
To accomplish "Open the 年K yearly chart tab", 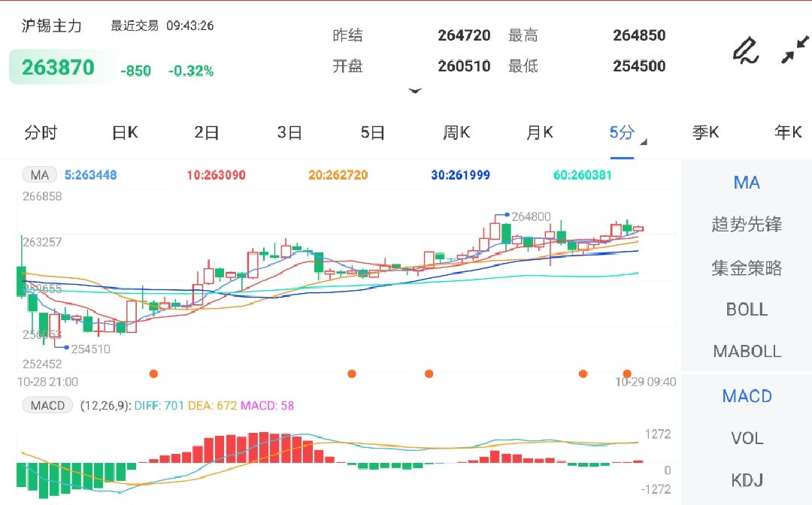I will coord(788,132).
